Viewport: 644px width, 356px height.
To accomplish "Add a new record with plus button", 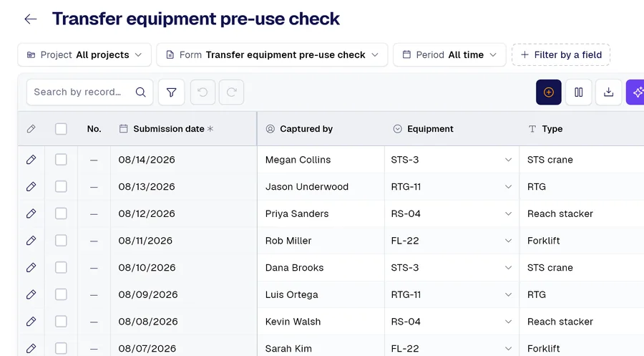I will (549, 92).
